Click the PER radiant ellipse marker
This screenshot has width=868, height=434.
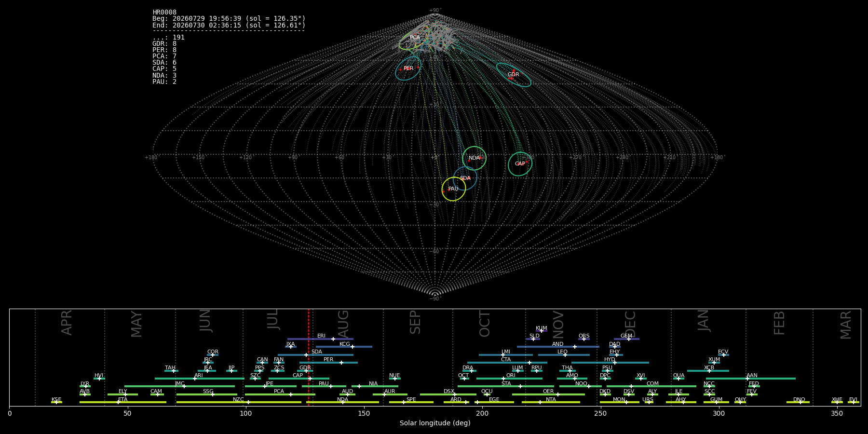408,68
